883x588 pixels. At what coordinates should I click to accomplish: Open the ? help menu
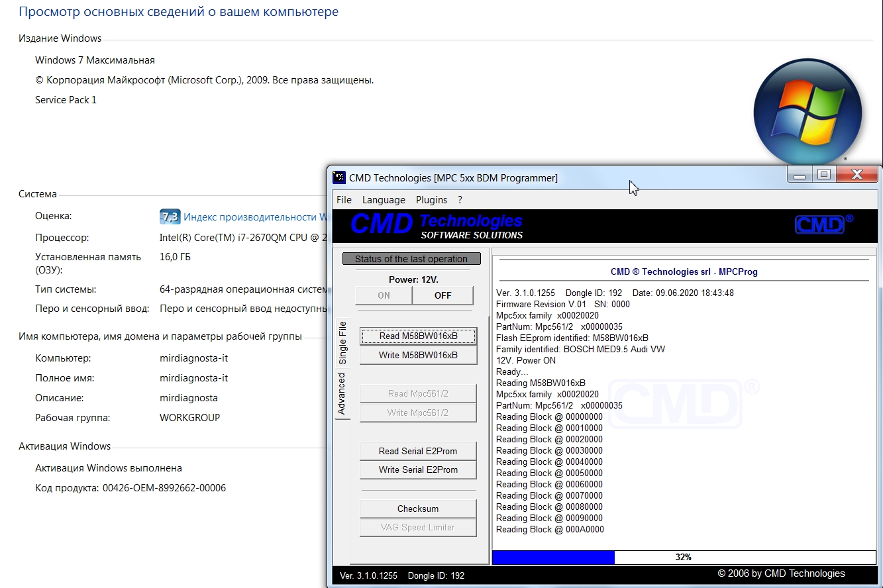click(460, 200)
